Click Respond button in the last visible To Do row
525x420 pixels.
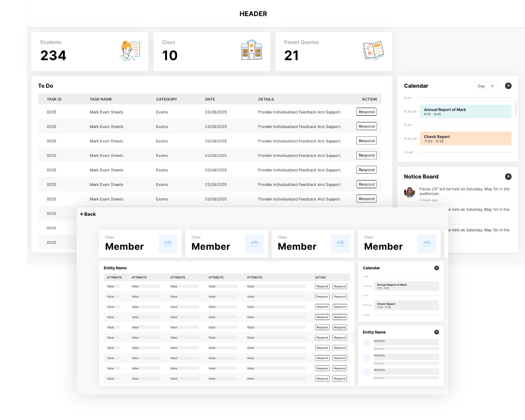click(x=366, y=199)
